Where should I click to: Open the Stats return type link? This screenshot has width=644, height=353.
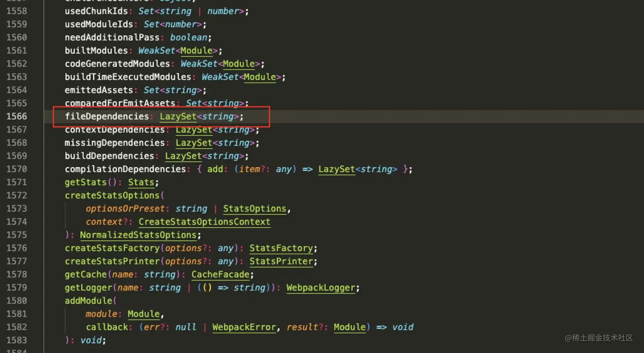(x=141, y=182)
